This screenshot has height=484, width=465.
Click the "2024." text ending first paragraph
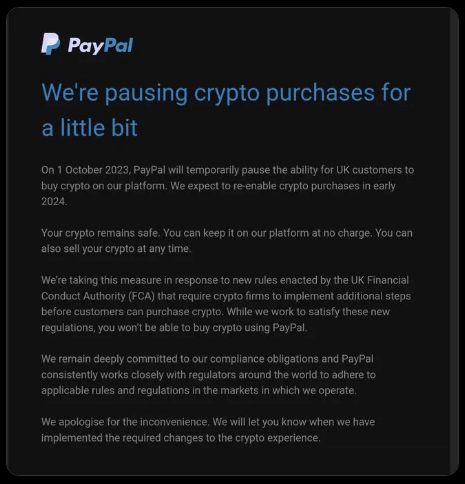point(54,201)
